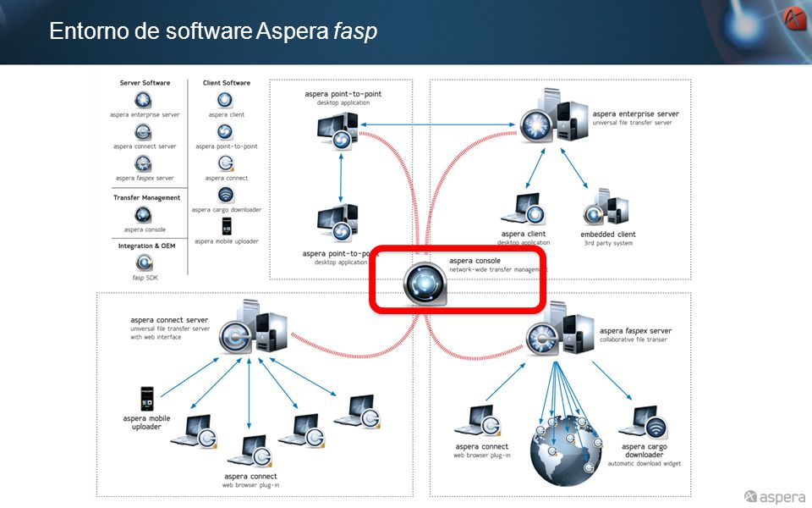Click the mobile uploader phone in diagram
This screenshot has width=812, height=508.
pyautogui.click(x=147, y=399)
